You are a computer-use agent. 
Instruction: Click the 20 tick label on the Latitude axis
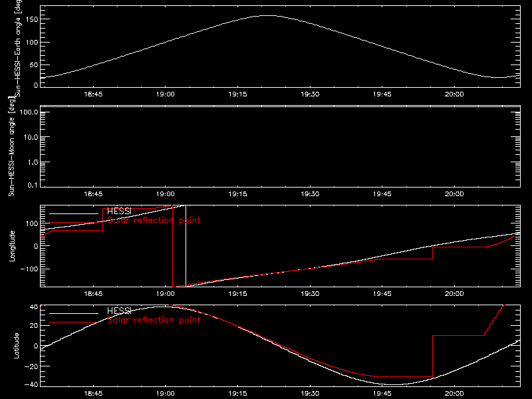coord(34,326)
